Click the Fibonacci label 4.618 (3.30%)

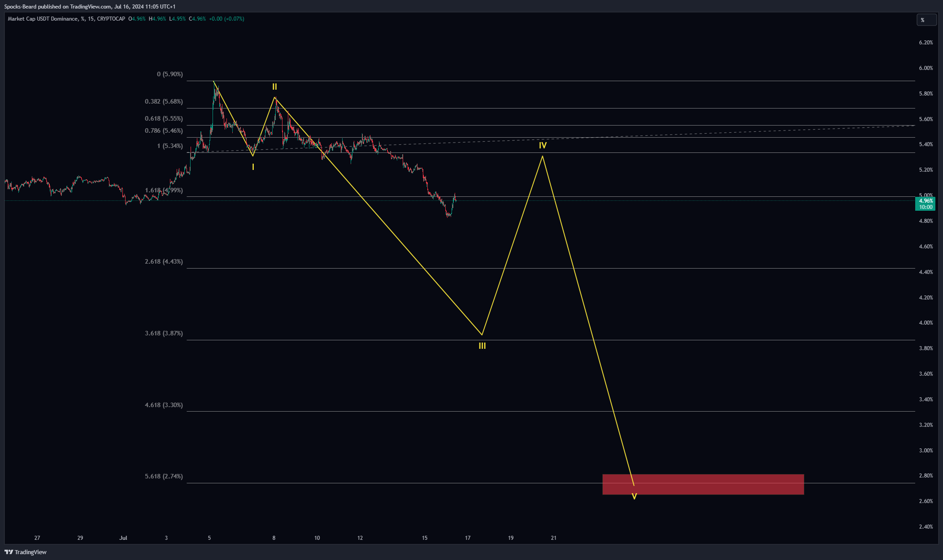pos(164,405)
